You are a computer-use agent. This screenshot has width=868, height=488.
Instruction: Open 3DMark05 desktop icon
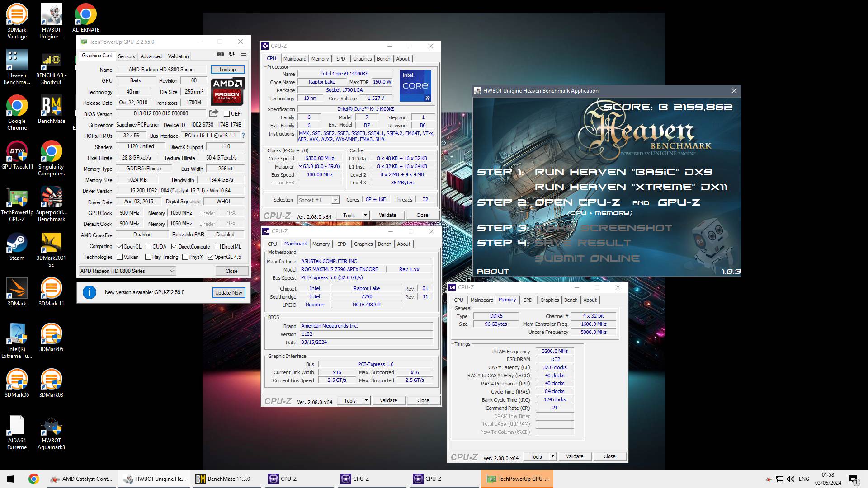(x=51, y=338)
